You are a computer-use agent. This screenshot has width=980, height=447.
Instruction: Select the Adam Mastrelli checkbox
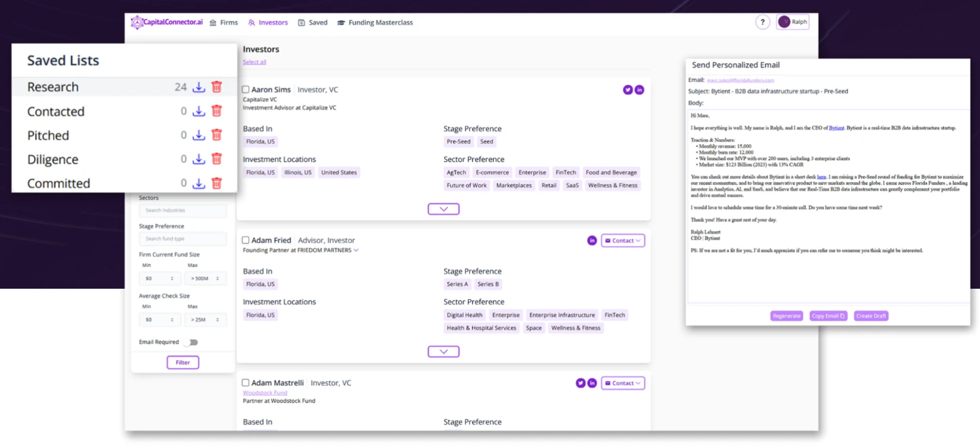point(246,383)
